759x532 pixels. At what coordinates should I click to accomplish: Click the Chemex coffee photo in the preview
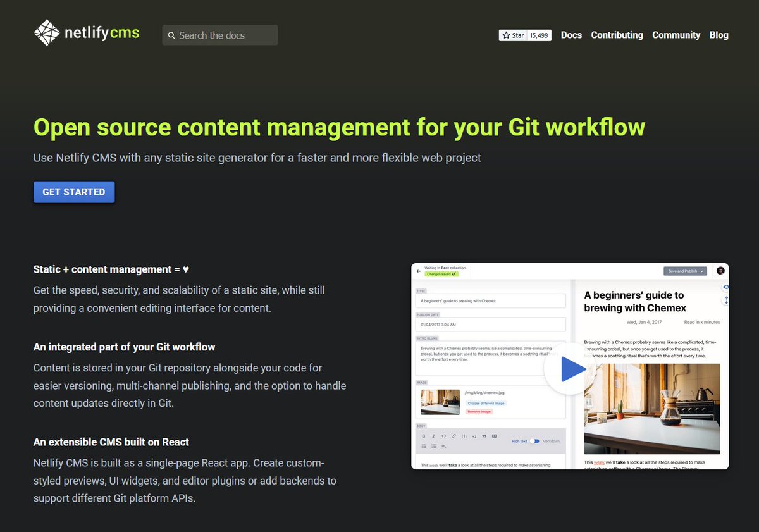652,409
